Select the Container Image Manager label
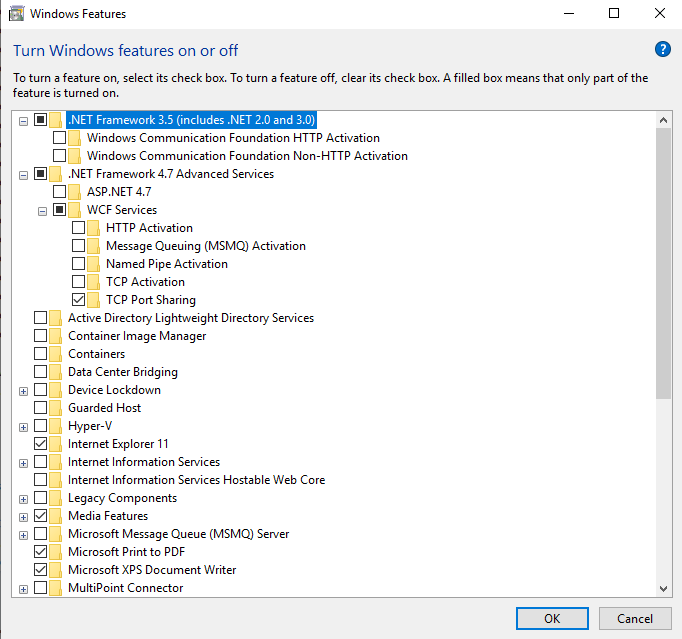The image size is (682, 639). pyautogui.click(x=137, y=336)
